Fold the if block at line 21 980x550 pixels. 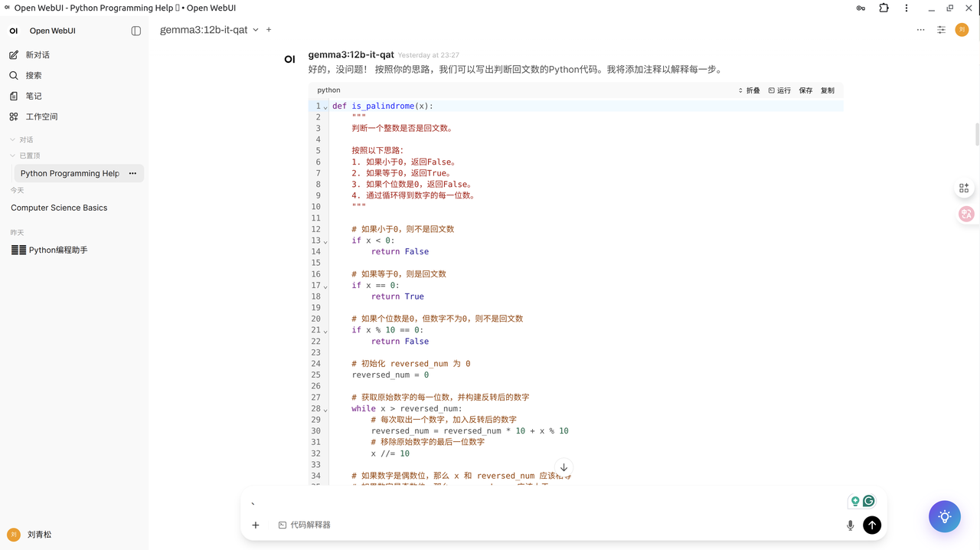pyautogui.click(x=325, y=331)
